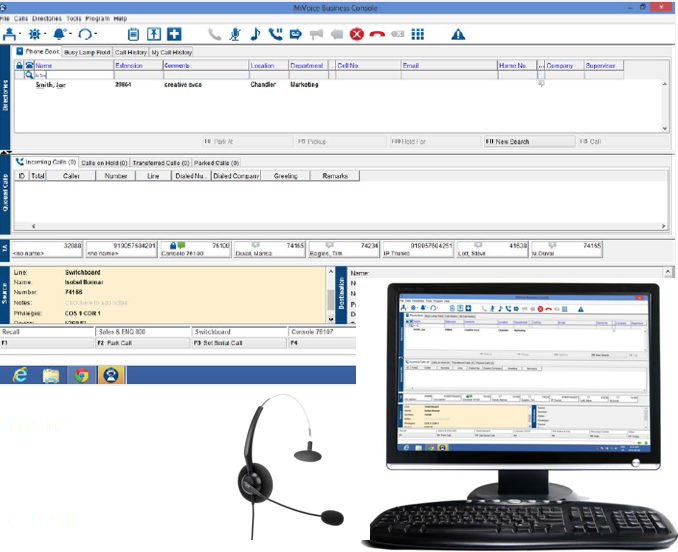
Task: Click the day/night service sun icon
Action: [x=35, y=34]
